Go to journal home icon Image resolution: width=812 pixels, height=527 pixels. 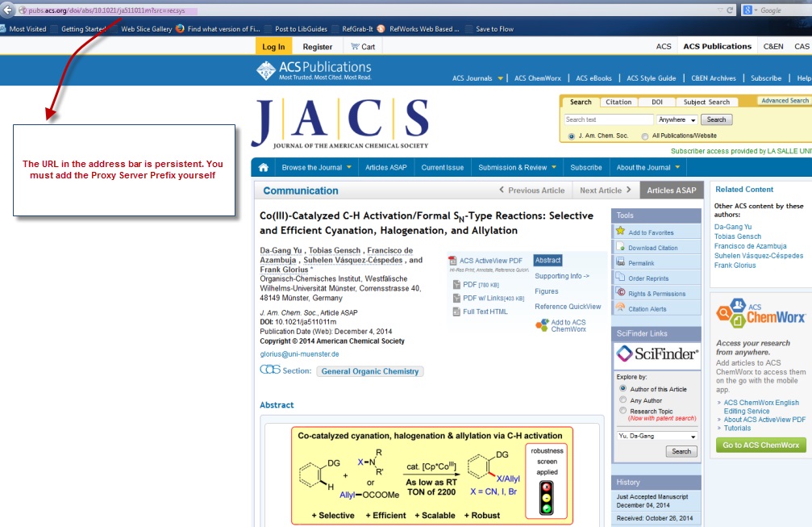(263, 167)
